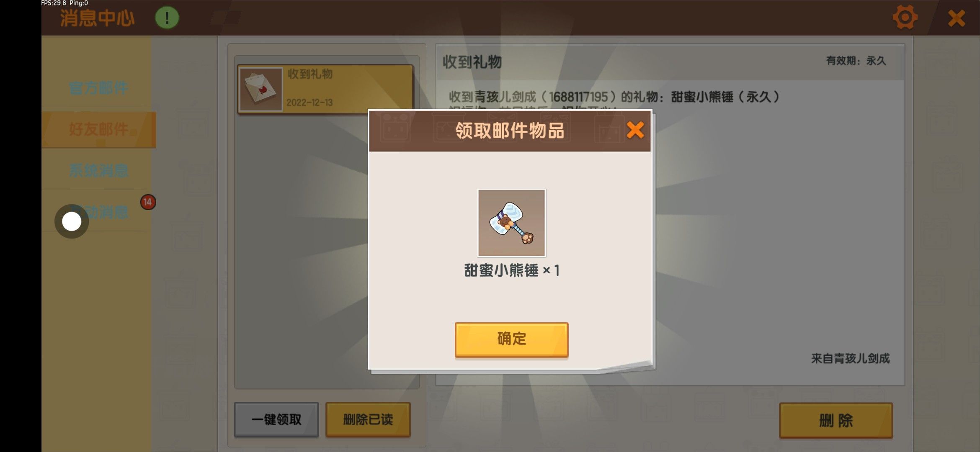This screenshot has height=452, width=980.
Task: Open the tab with 14 badge
Action: [x=98, y=212]
